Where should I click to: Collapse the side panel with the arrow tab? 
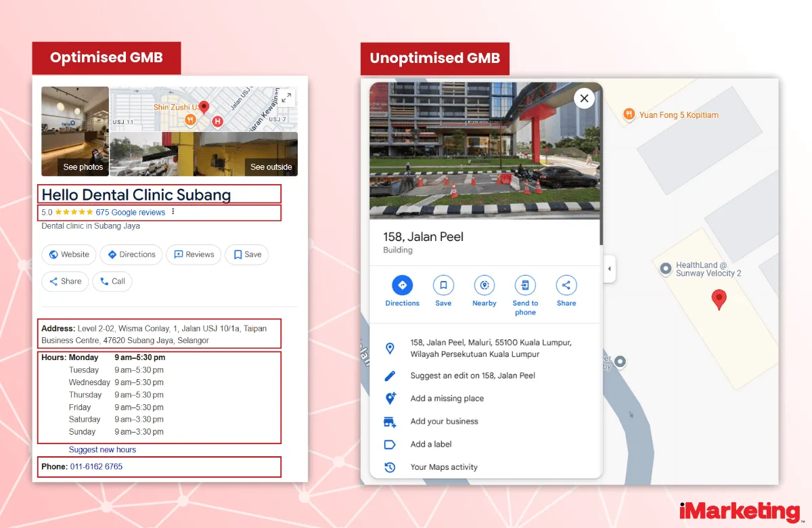[x=609, y=269]
